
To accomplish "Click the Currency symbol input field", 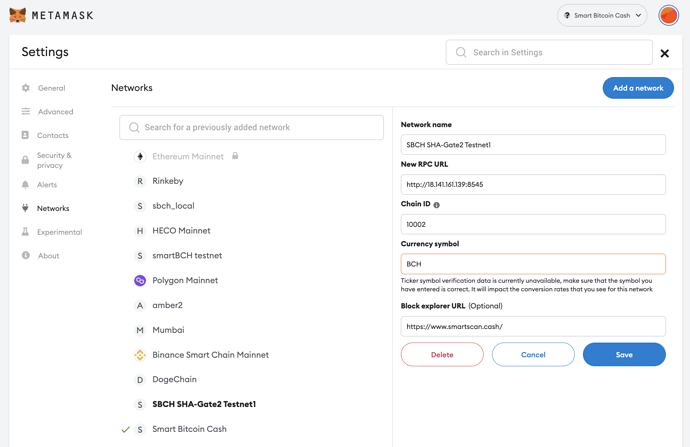I will (x=533, y=264).
